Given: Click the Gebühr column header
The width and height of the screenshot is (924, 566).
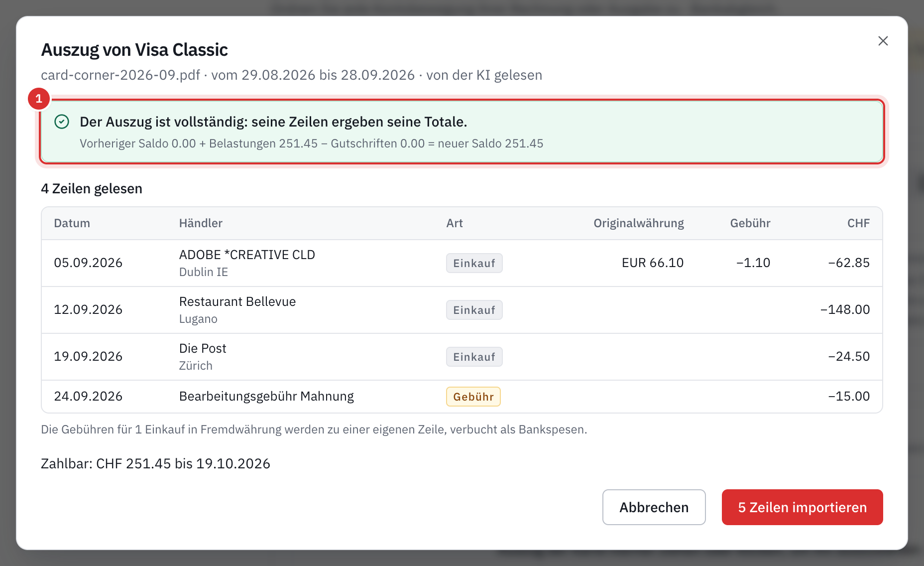Looking at the screenshot, I should (750, 223).
